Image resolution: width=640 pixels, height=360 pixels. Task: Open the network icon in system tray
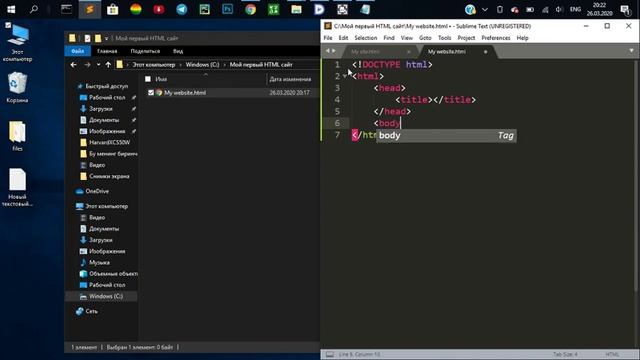[545, 9]
